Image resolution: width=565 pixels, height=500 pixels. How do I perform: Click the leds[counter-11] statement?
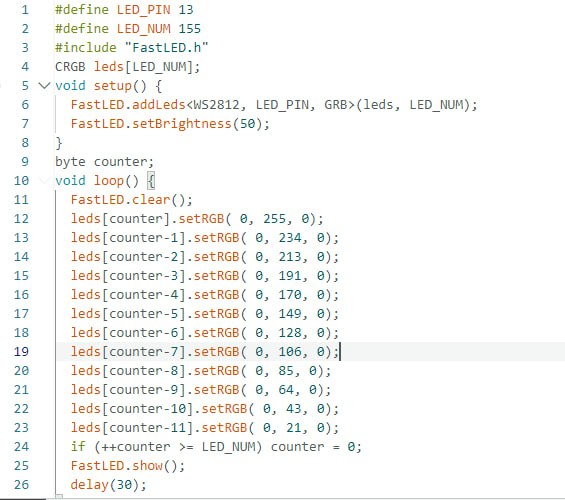[205, 428]
